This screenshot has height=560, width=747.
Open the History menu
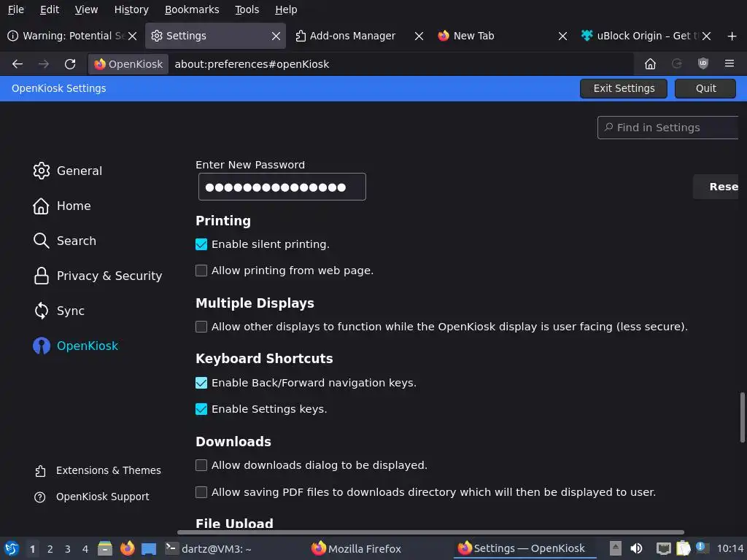[131, 9]
